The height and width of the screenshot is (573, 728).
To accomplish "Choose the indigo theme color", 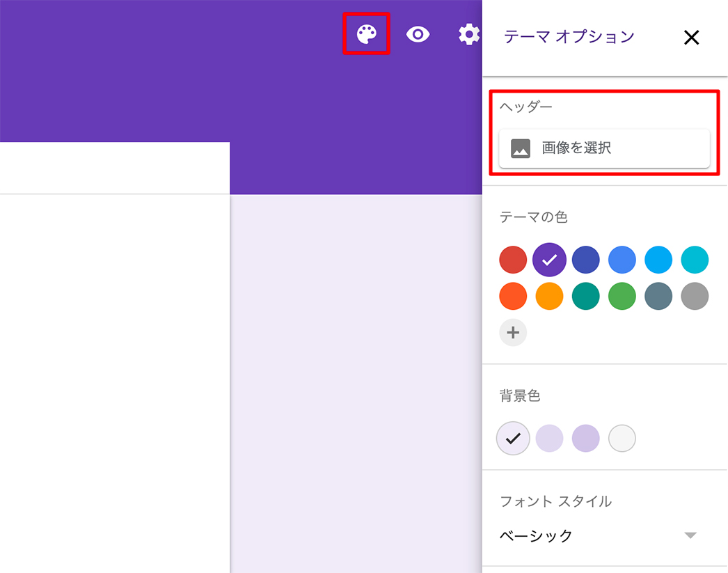I will 585,260.
